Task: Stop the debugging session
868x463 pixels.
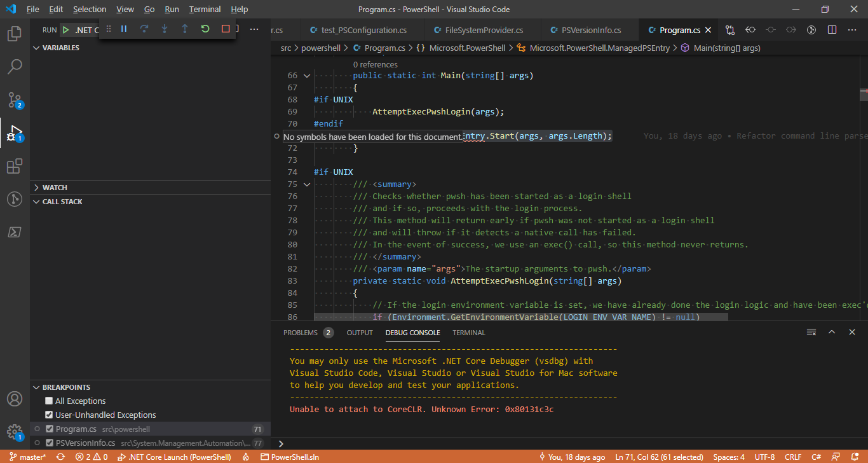Action: [x=226, y=29]
